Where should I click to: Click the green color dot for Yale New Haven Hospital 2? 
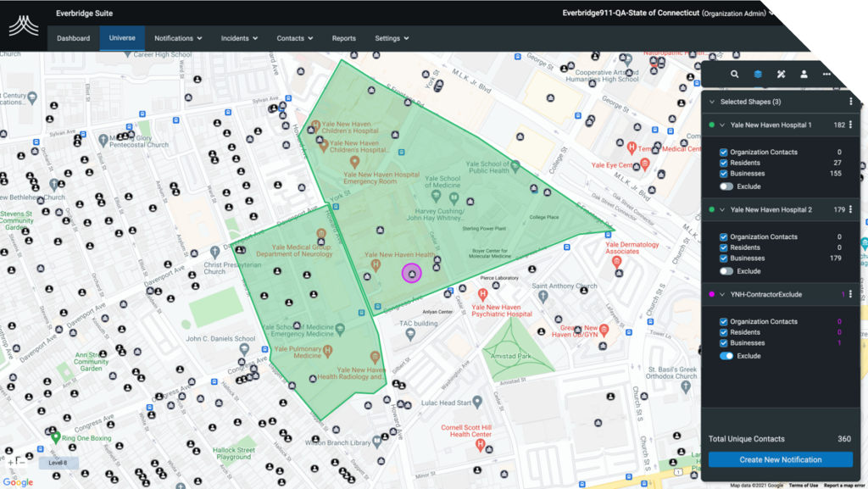[712, 209]
